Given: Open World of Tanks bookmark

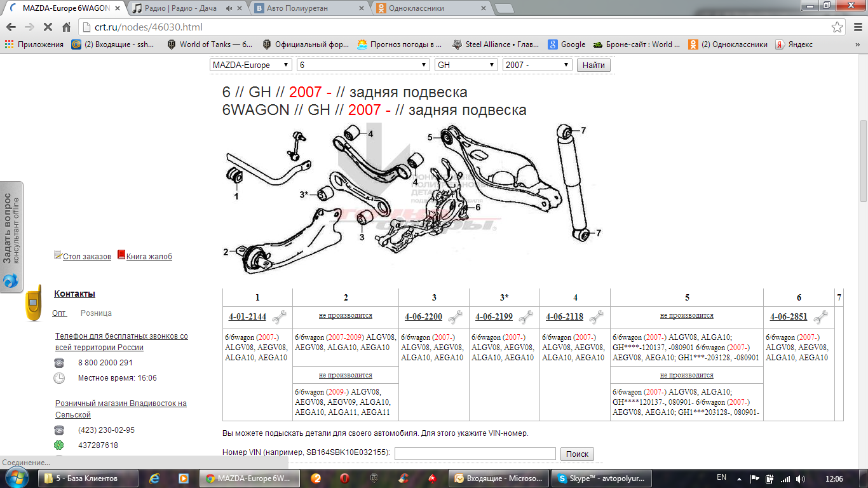Looking at the screenshot, I should [209, 44].
